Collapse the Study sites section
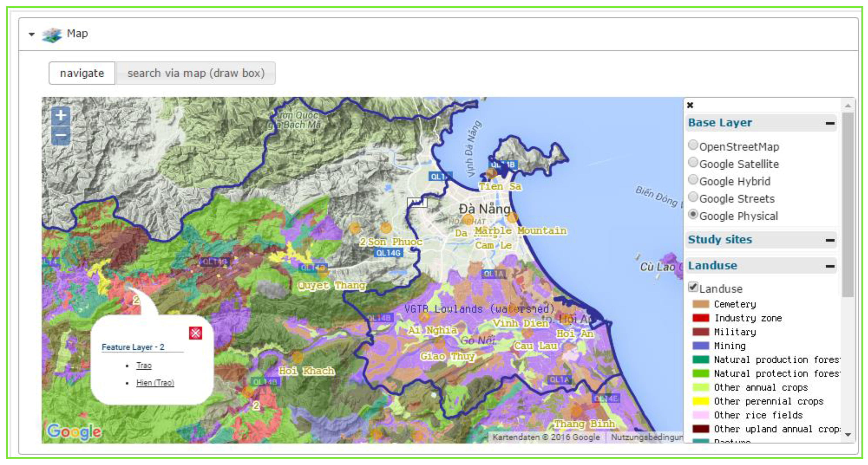The height and width of the screenshot is (465, 868). point(830,240)
